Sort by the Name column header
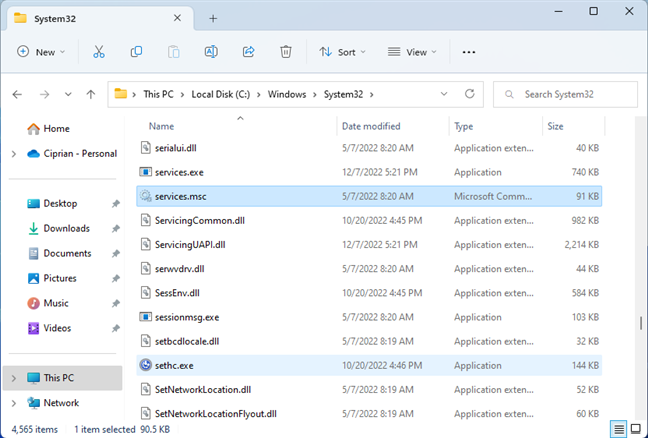The width and height of the screenshot is (648, 438). (x=161, y=126)
